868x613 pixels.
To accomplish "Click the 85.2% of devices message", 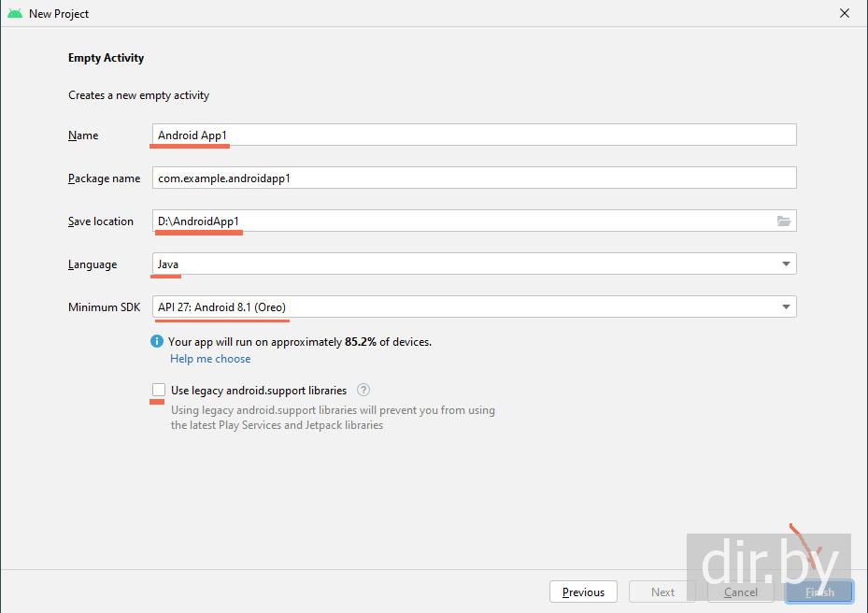I will click(300, 342).
